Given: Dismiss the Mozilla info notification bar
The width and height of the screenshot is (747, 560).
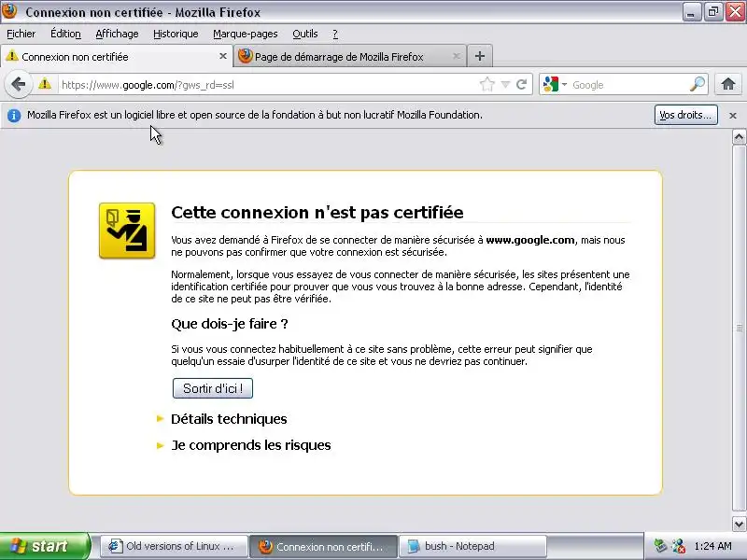Looking at the screenshot, I should coord(733,115).
